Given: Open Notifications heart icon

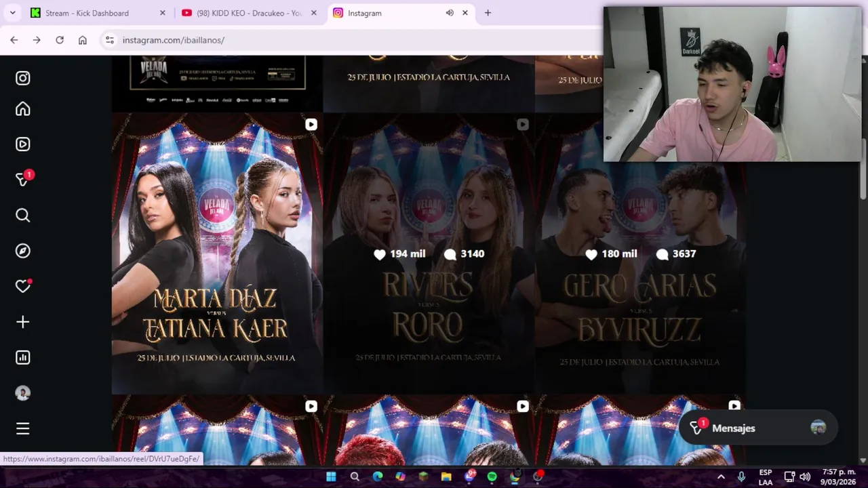Looking at the screenshot, I should 23,286.
